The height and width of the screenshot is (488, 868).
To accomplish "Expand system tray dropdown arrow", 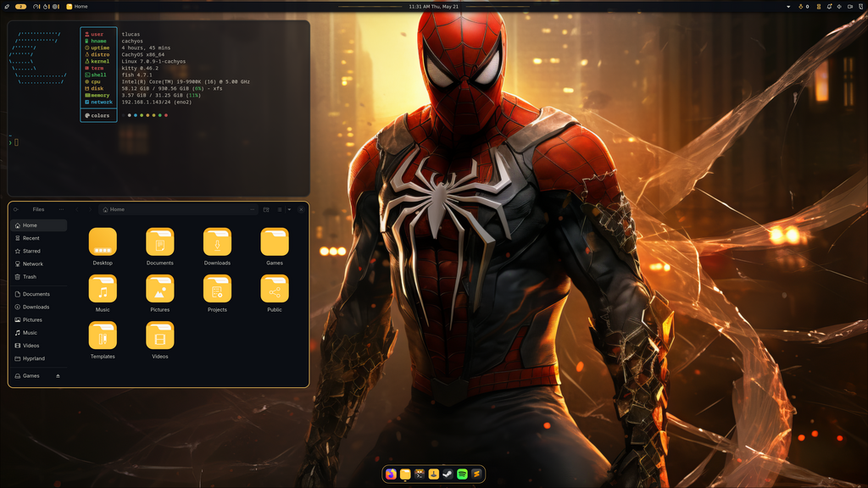I will pos(788,7).
